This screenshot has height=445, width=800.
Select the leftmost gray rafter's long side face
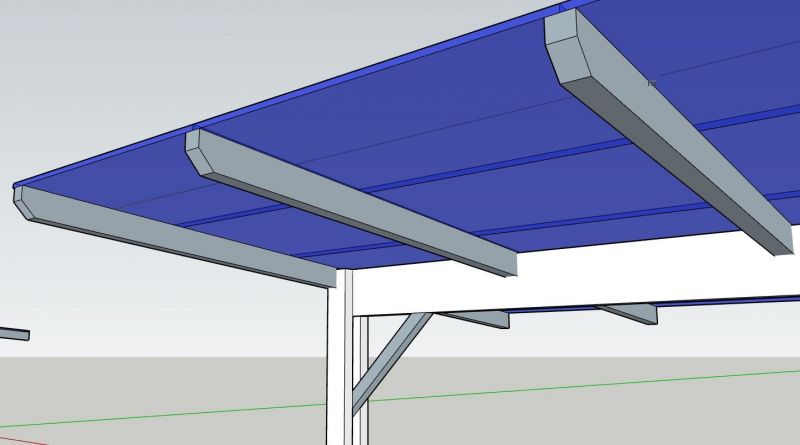point(180,238)
